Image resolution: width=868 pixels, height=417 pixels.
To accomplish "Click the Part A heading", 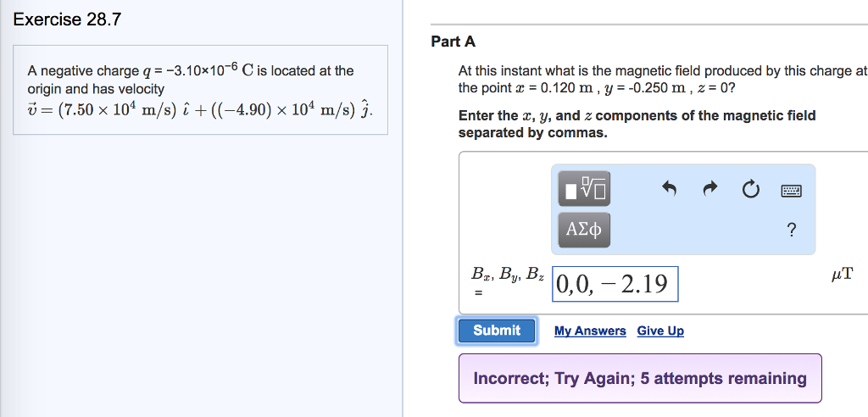I will 453,42.
